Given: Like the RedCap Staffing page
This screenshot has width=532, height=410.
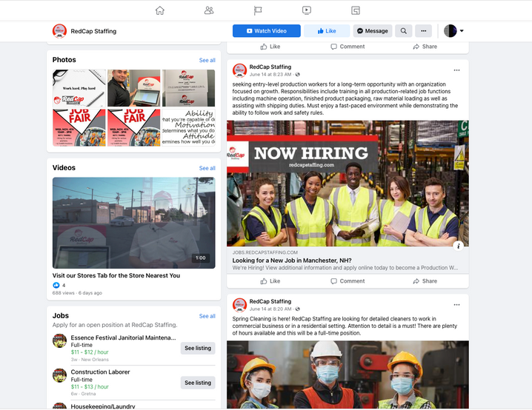Looking at the screenshot, I should [x=326, y=31].
